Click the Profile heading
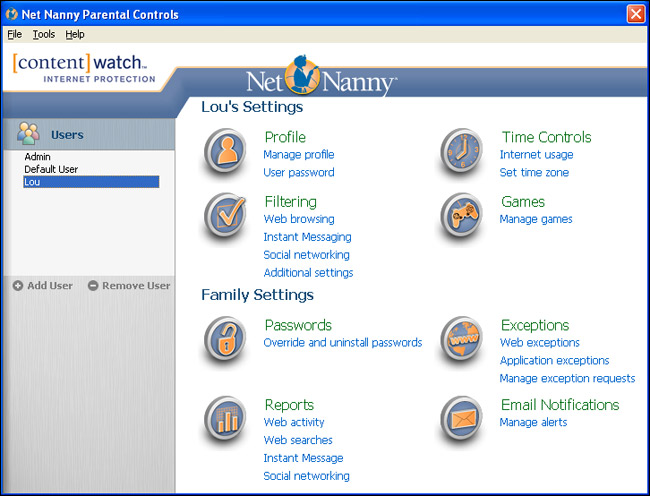Viewport: 650px width, 496px height. [285, 137]
